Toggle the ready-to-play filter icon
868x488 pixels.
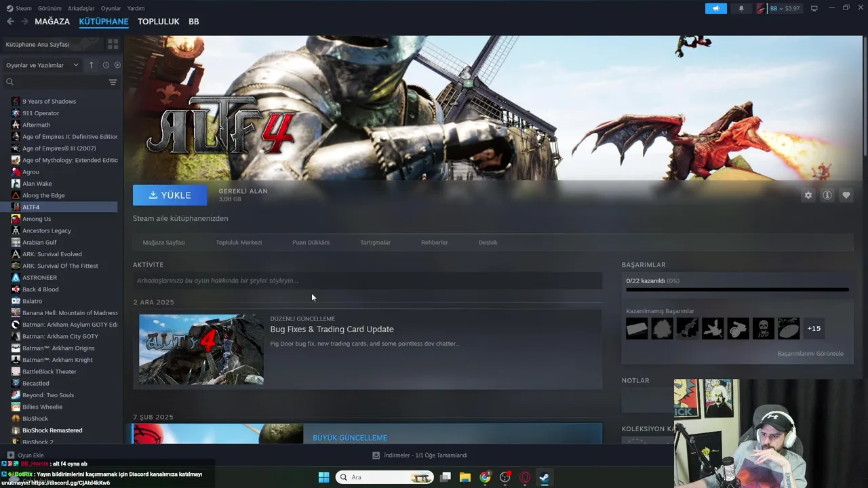(117, 65)
